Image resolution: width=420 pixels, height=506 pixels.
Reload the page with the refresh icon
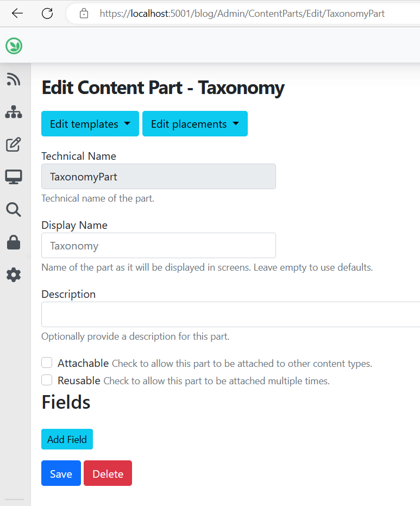click(x=47, y=13)
